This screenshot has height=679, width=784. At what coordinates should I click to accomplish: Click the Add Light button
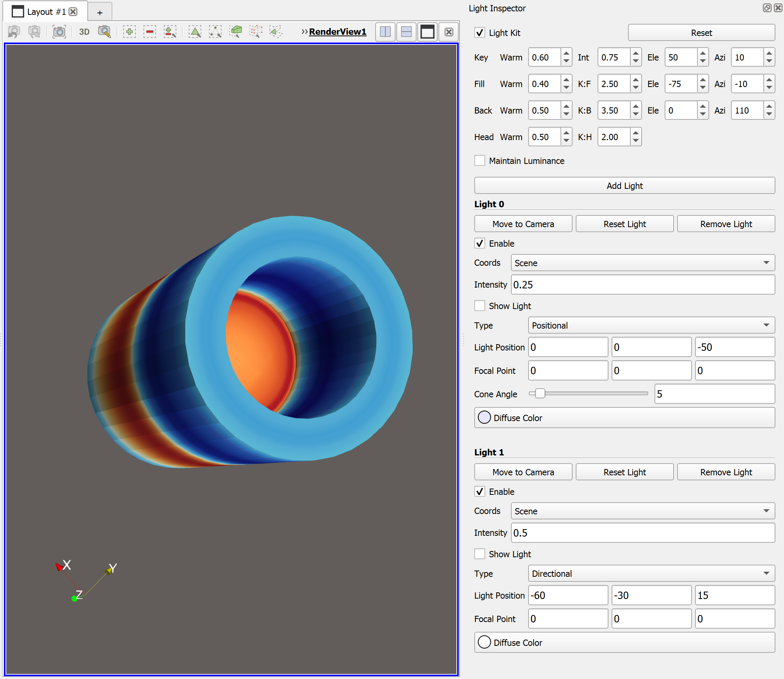click(x=624, y=185)
